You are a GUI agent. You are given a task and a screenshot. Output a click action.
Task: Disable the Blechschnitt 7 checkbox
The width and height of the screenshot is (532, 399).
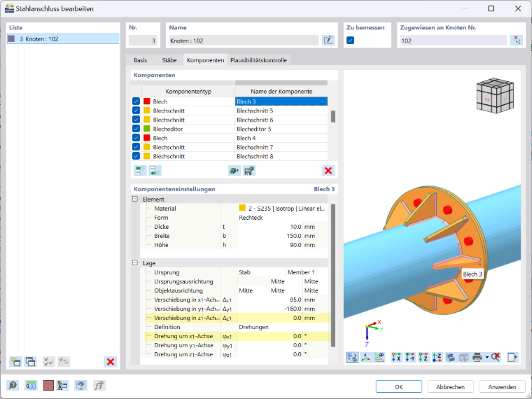136,147
